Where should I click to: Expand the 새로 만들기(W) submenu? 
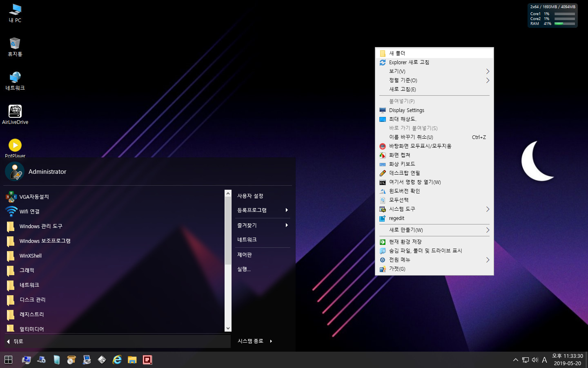point(434,230)
